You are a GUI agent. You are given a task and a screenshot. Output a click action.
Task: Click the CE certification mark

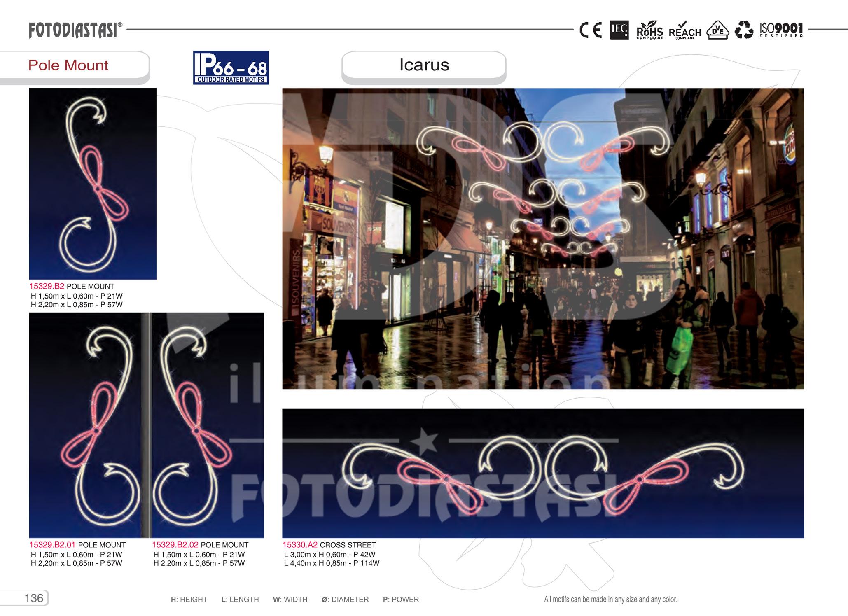coord(591,30)
